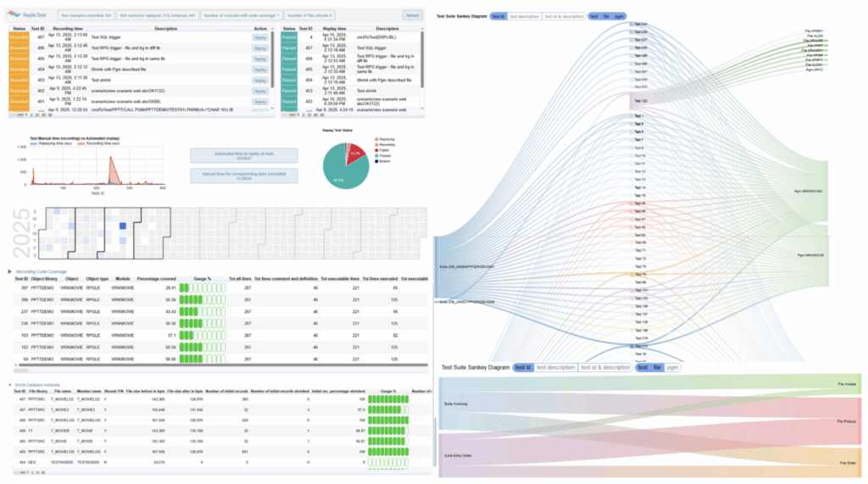Select 'pgm' option in top Sankey
Screen dimensions: 868x484
[620, 15]
